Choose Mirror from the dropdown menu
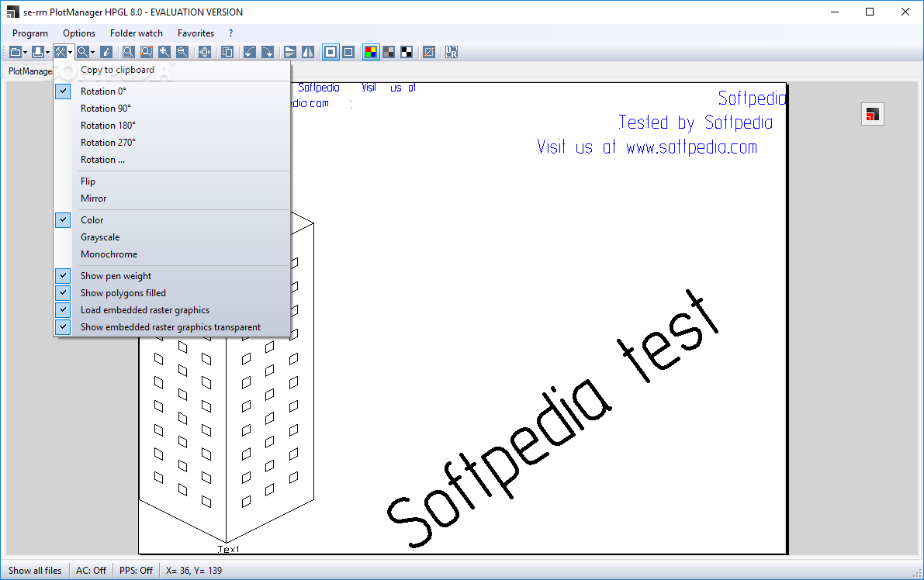Viewport: 924px width, 580px height. 172,199
